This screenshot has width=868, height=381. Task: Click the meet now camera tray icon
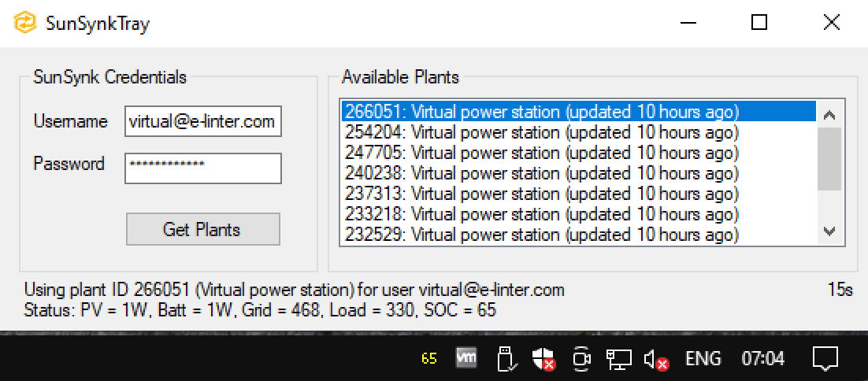[x=581, y=359]
